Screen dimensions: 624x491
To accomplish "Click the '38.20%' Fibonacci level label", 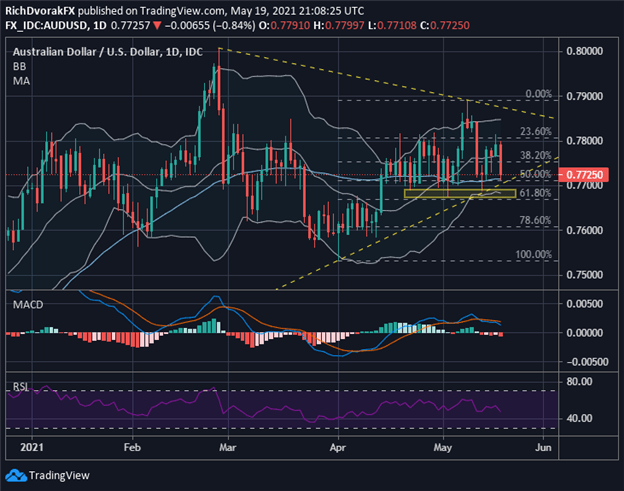I will [536, 156].
